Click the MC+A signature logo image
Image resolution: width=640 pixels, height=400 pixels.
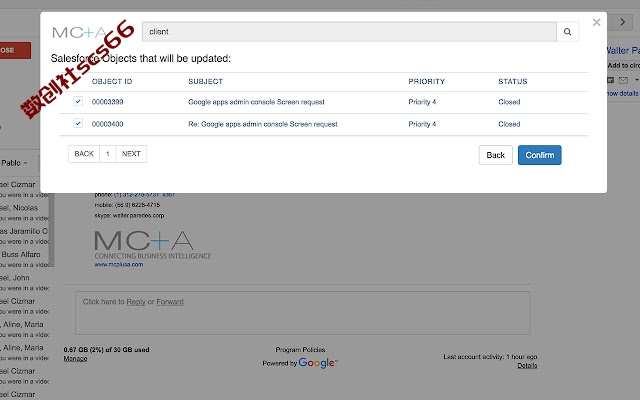coord(153,244)
